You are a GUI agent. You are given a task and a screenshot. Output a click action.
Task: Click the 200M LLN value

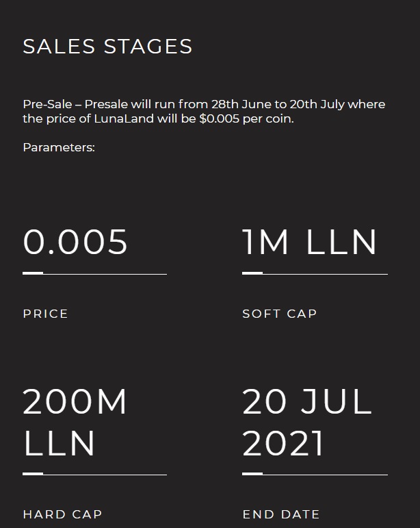[75, 423]
